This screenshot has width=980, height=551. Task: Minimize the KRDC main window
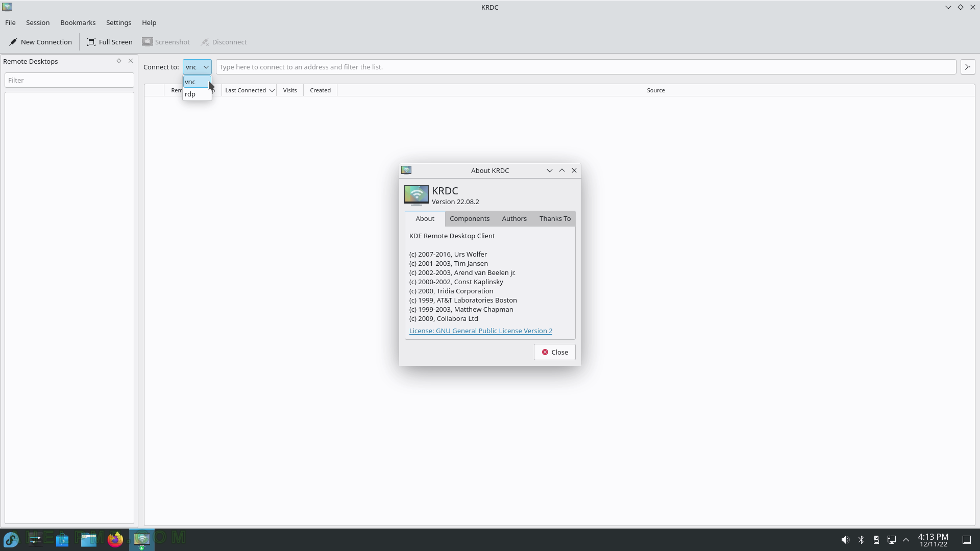[x=948, y=7]
